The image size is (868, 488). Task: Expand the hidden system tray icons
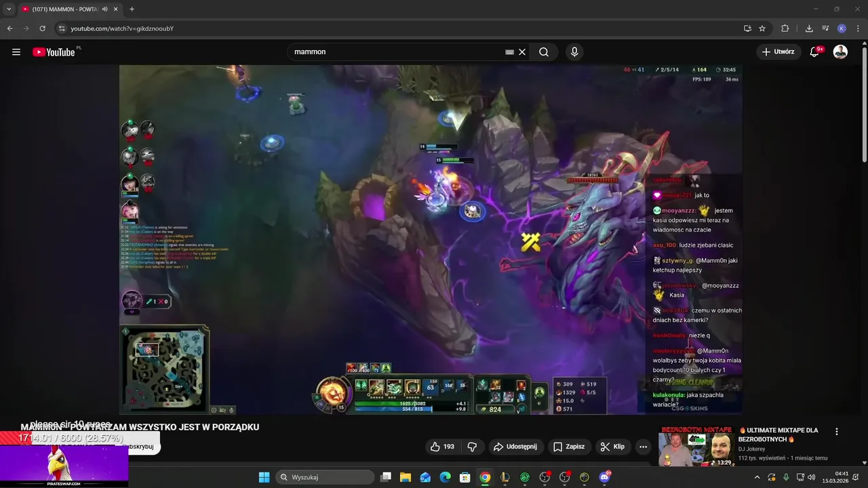click(x=757, y=477)
